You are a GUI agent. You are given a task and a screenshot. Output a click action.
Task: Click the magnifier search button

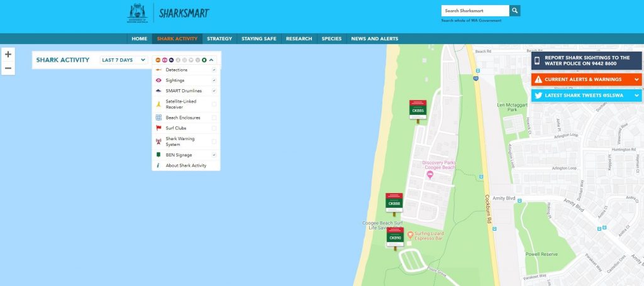coord(514,11)
